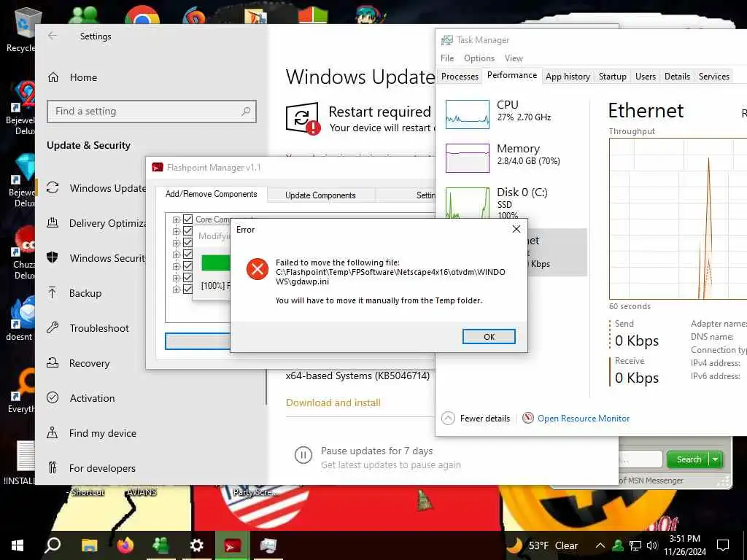Open Recycle Bin on desktop
Screen dimensions: 747x560
pos(21,29)
